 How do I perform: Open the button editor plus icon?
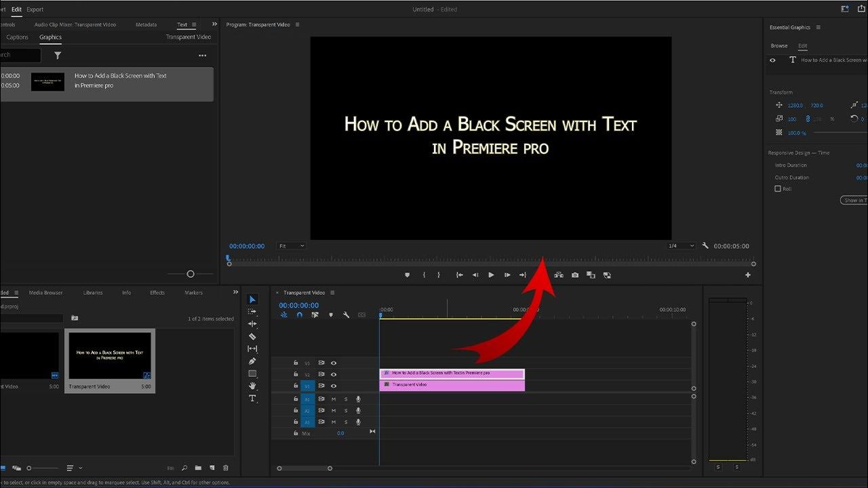(748, 275)
